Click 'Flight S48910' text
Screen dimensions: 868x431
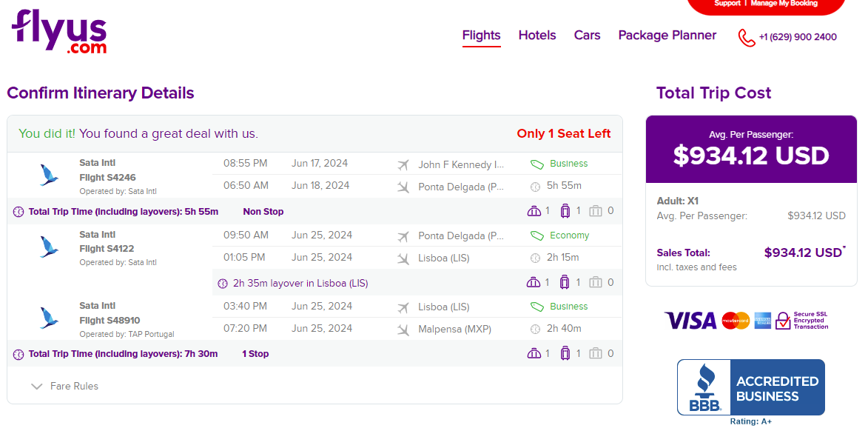point(110,320)
